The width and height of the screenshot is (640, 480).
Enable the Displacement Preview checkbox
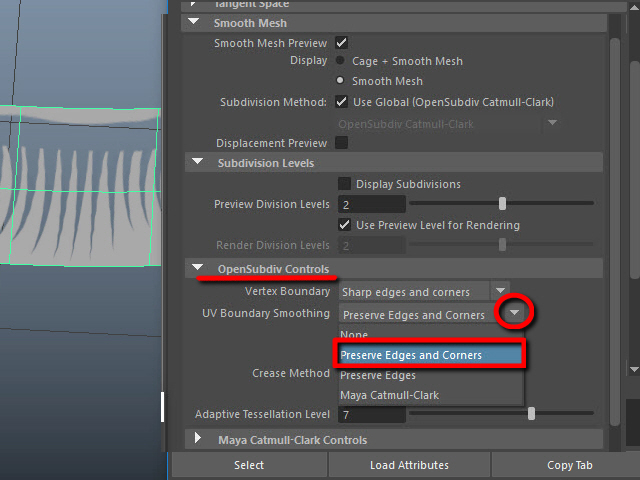(342, 143)
